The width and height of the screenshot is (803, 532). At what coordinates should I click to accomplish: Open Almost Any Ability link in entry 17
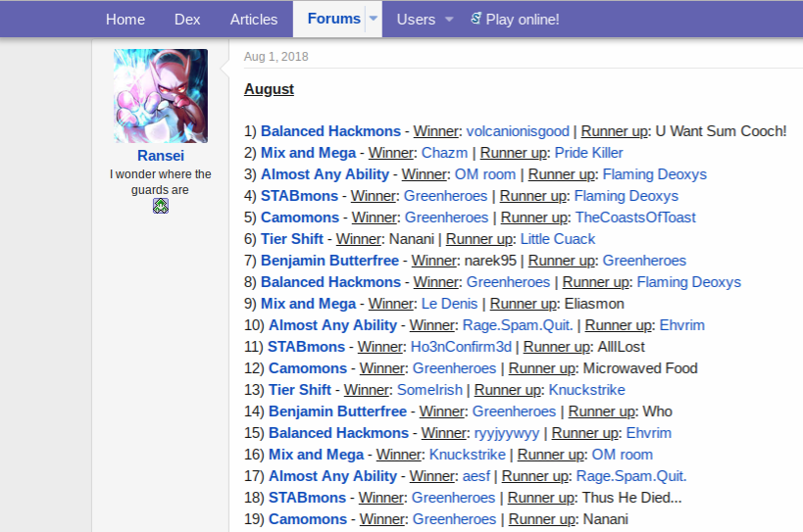pyautogui.click(x=333, y=476)
